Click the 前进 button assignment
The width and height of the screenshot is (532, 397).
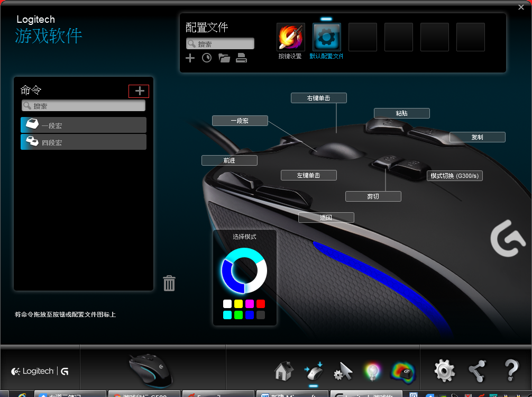point(230,160)
